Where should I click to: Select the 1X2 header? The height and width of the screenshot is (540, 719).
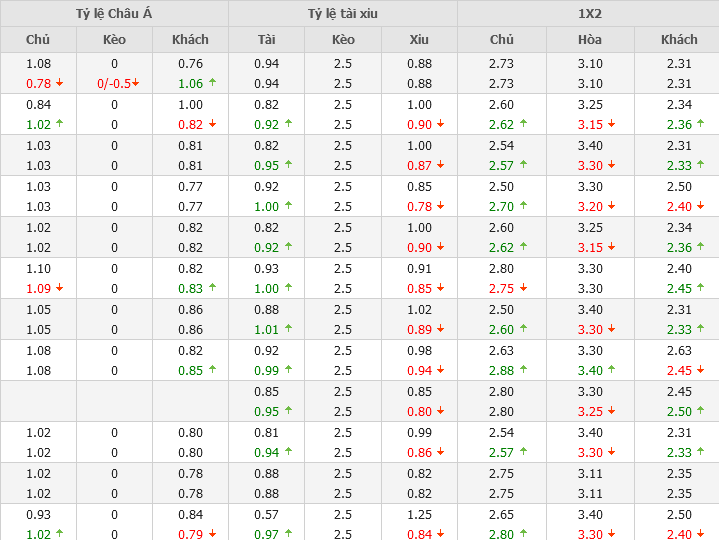(589, 13)
